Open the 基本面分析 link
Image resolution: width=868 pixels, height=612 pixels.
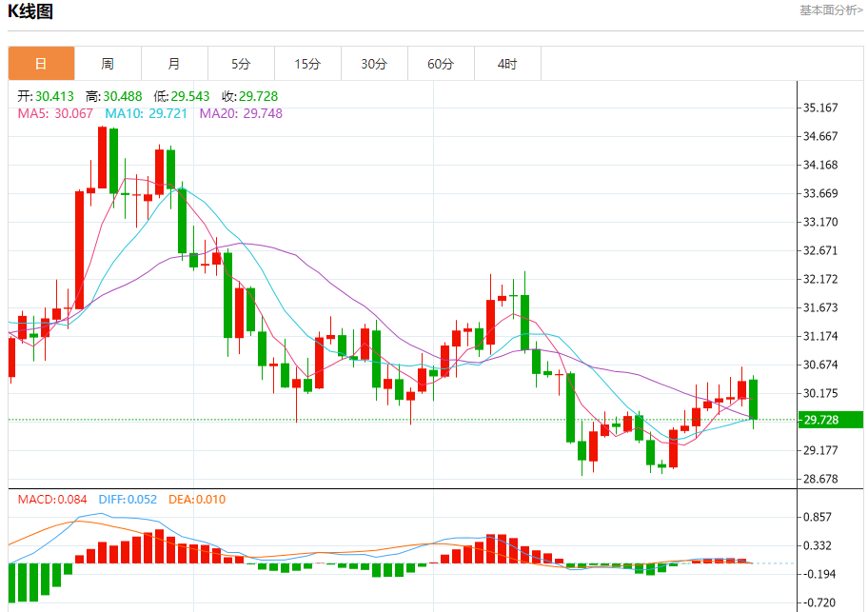[831, 10]
